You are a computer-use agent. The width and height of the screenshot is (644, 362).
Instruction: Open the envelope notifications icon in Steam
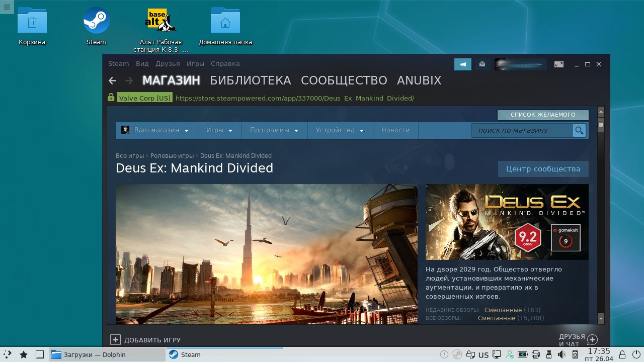(482, 64)
